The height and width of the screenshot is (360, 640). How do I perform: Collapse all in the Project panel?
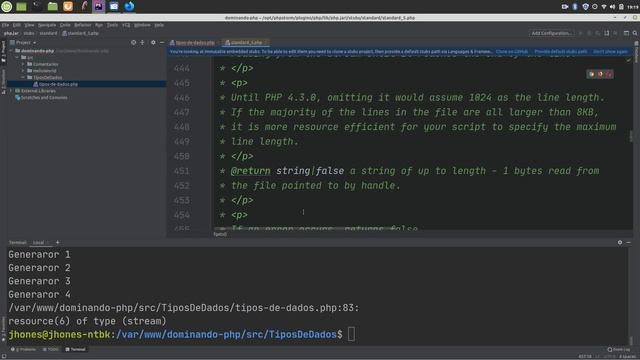[x=142, y=42]
